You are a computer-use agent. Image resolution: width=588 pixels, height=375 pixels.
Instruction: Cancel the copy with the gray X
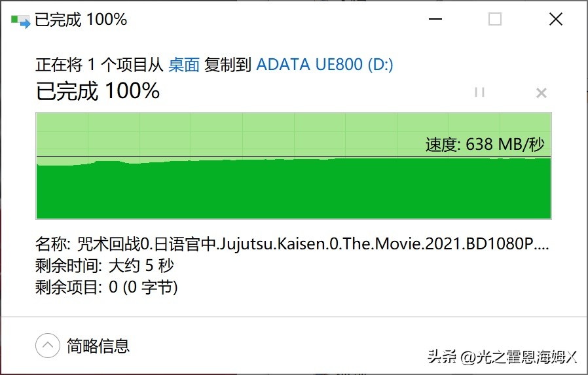click(x=541, y=93)
